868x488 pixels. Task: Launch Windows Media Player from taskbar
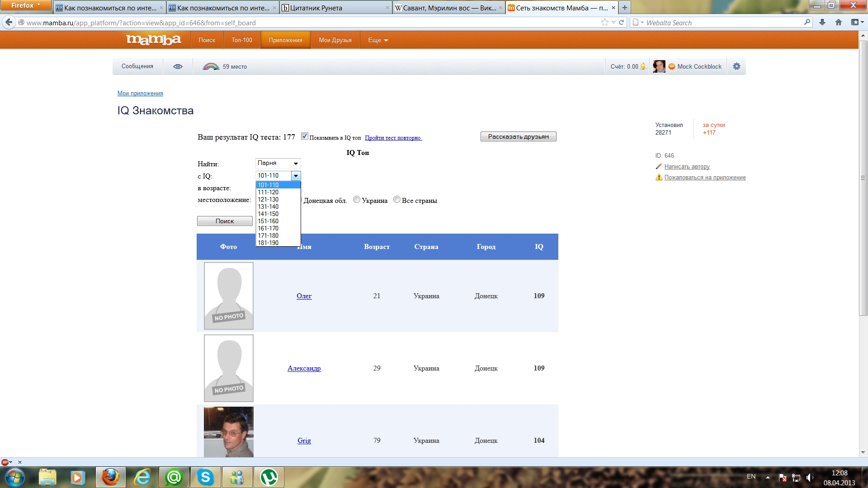(x=78, y=477)
